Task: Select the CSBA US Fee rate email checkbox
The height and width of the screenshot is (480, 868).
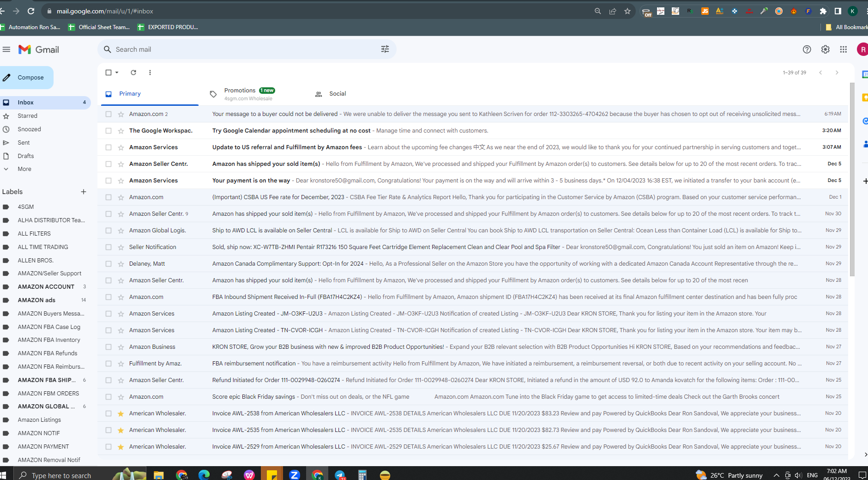Action: point(108,197)
